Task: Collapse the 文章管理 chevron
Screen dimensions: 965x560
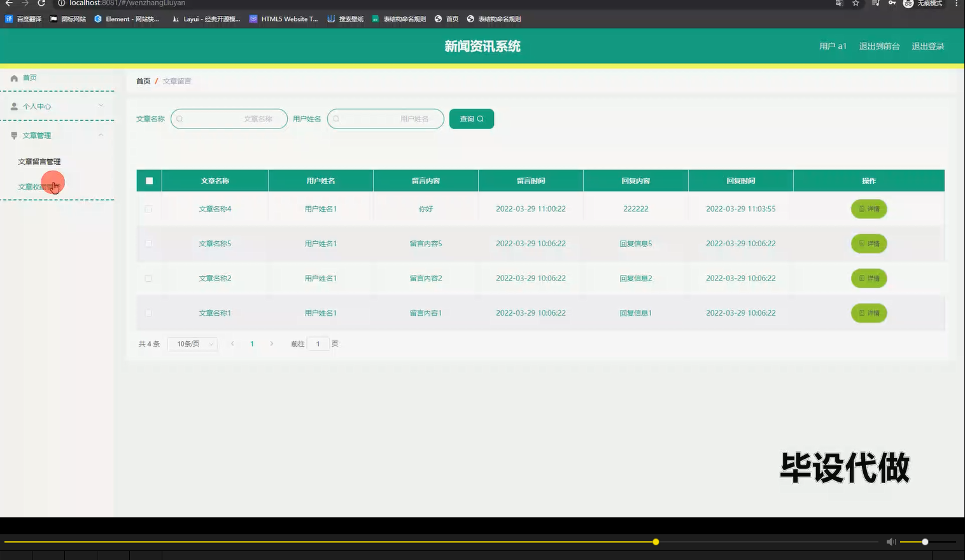Action: 101,135
